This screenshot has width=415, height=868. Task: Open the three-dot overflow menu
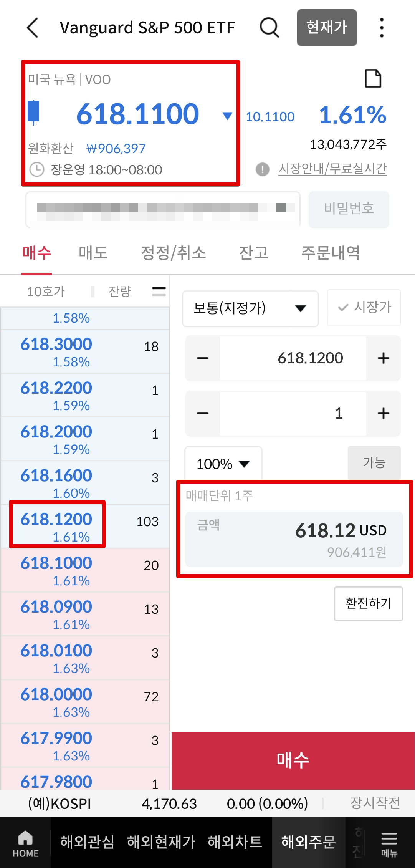382,28
